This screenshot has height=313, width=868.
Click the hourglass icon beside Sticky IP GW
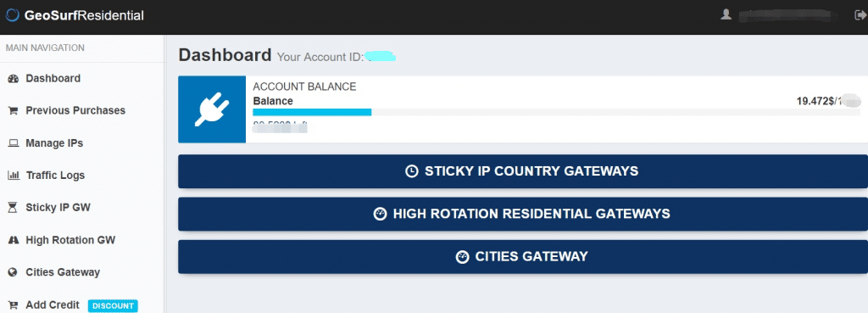coord(14,208)
